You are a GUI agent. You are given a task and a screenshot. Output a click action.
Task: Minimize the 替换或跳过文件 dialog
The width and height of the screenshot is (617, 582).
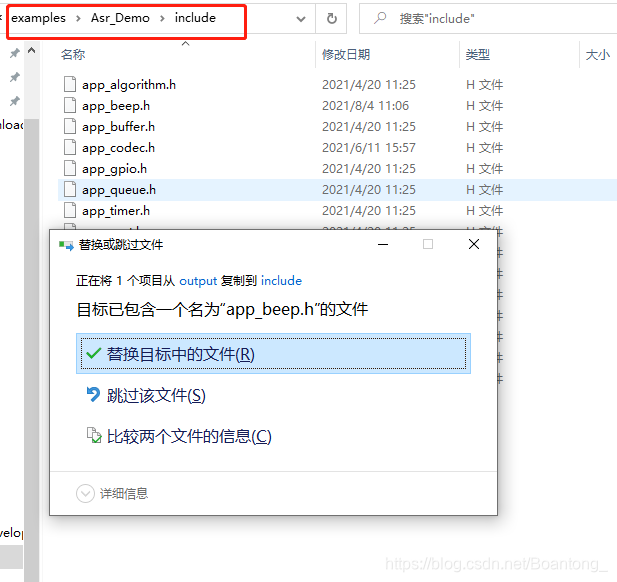point(383,244)
